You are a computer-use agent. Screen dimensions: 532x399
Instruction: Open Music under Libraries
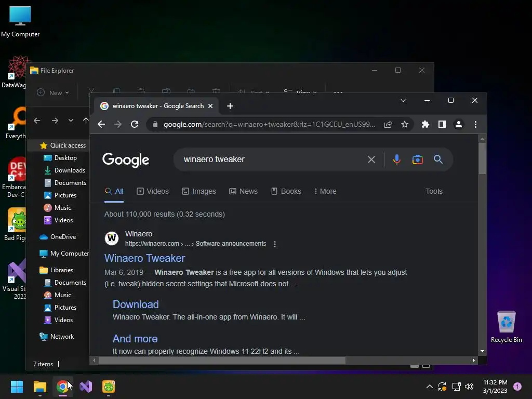click(57, 295)
